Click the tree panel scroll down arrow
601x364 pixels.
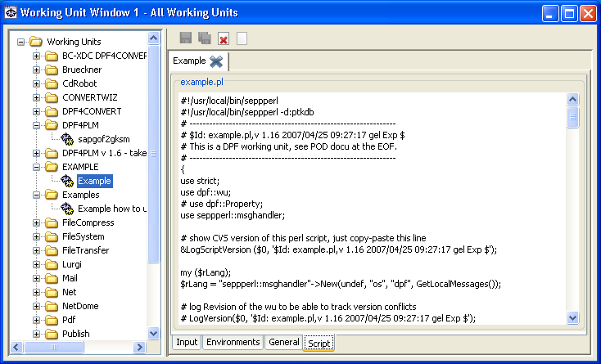(x=154, y=333)
